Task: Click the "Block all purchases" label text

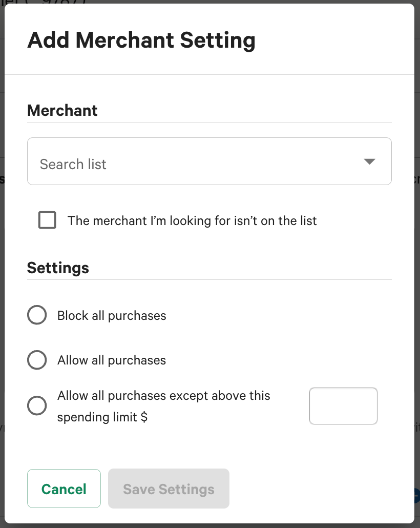Action: 112,315
